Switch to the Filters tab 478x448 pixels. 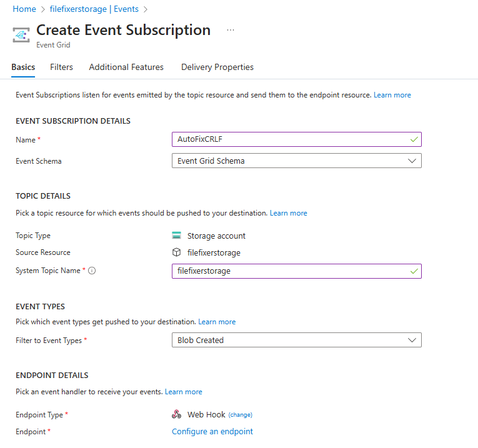[x=61, y=67]
